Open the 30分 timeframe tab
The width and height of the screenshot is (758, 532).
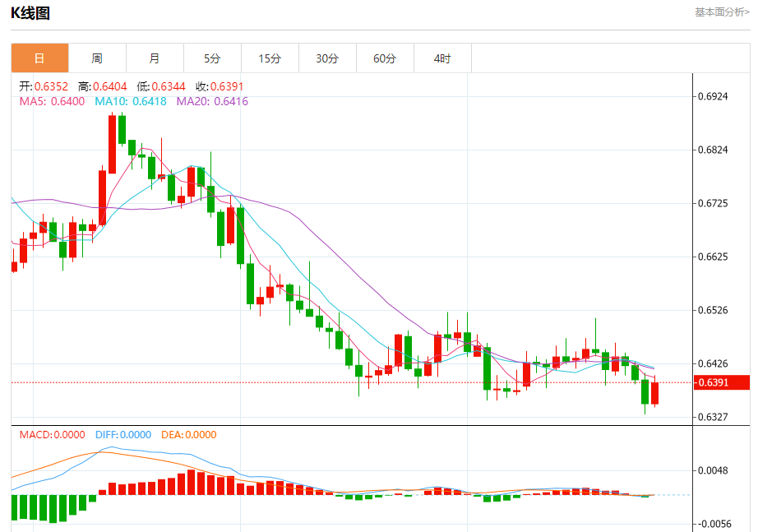tap(327, 58)
